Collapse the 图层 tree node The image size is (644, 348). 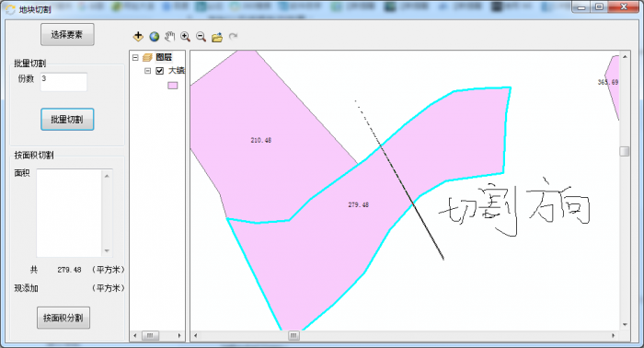coord(135,57)
